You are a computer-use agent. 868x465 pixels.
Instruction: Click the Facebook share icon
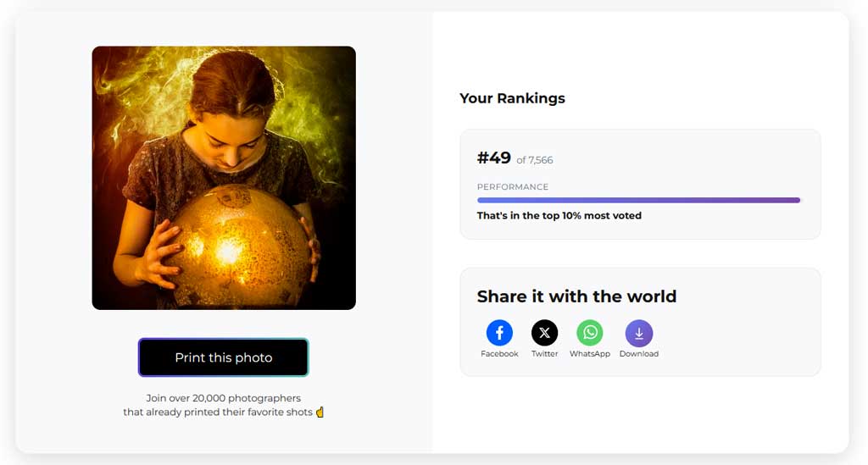(499, 333)
